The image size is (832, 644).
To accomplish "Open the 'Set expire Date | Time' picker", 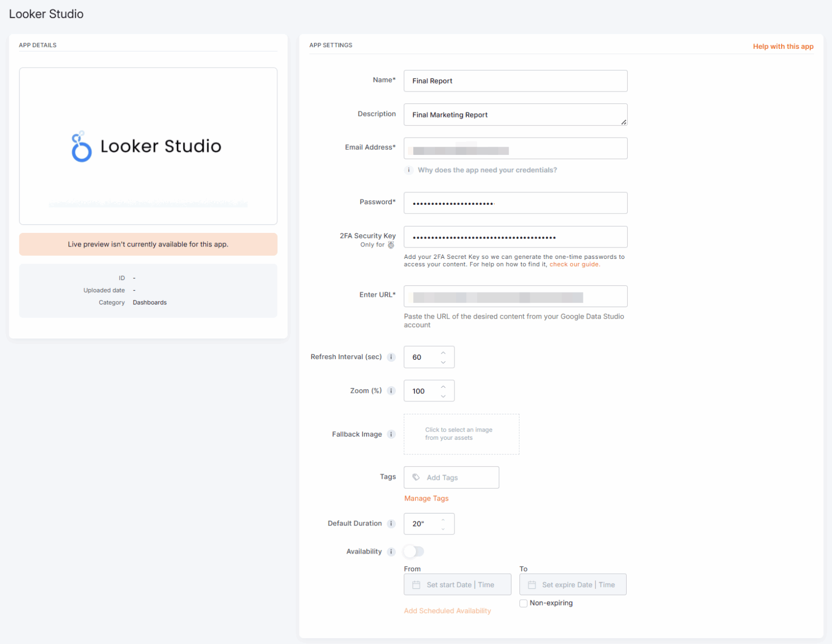I will 573,584.
